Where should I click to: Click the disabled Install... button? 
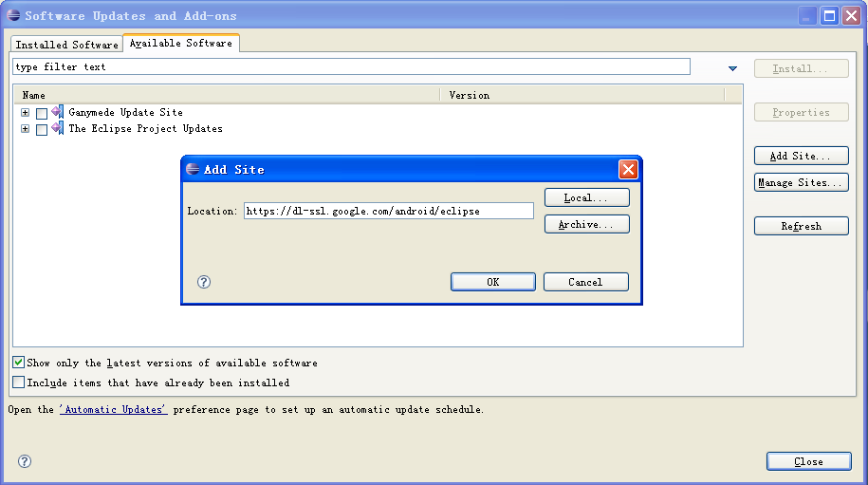point(801,68)
